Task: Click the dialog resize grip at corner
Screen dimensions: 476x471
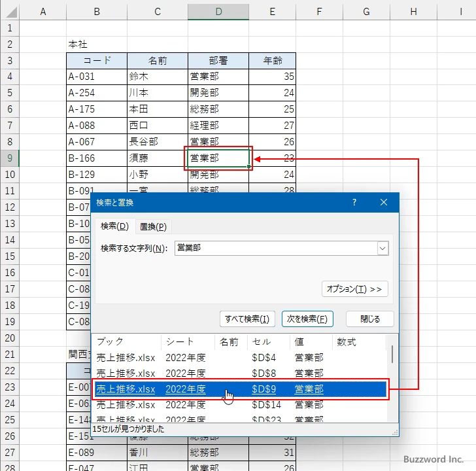Action: click(395, 433)
